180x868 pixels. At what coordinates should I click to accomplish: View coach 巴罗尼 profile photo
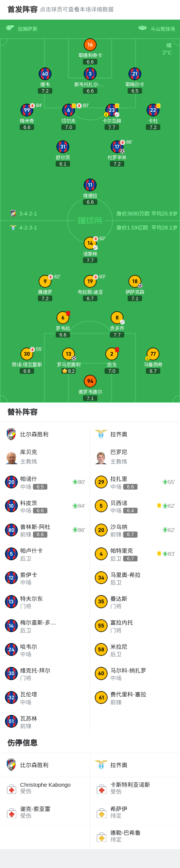[101, 458]
